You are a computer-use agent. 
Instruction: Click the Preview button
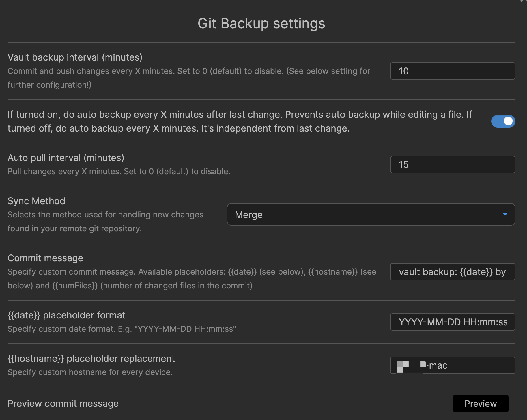(x=481, y=404)
